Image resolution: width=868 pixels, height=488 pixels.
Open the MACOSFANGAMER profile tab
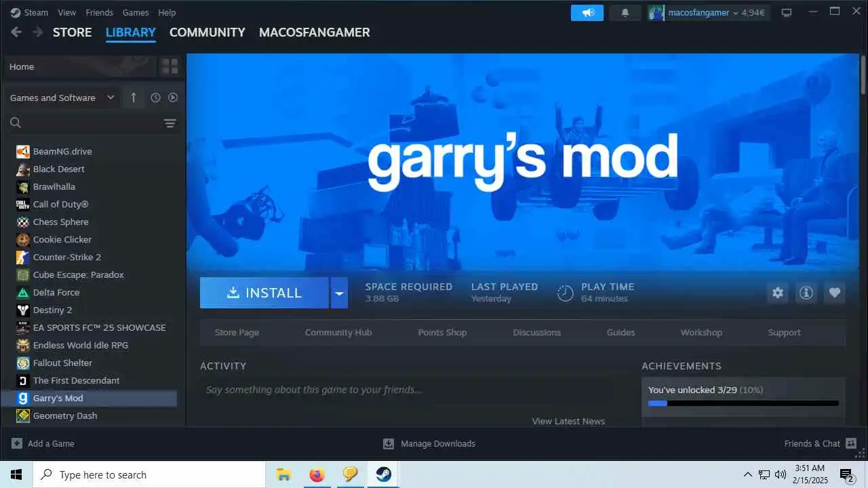(x=315, y=32)
